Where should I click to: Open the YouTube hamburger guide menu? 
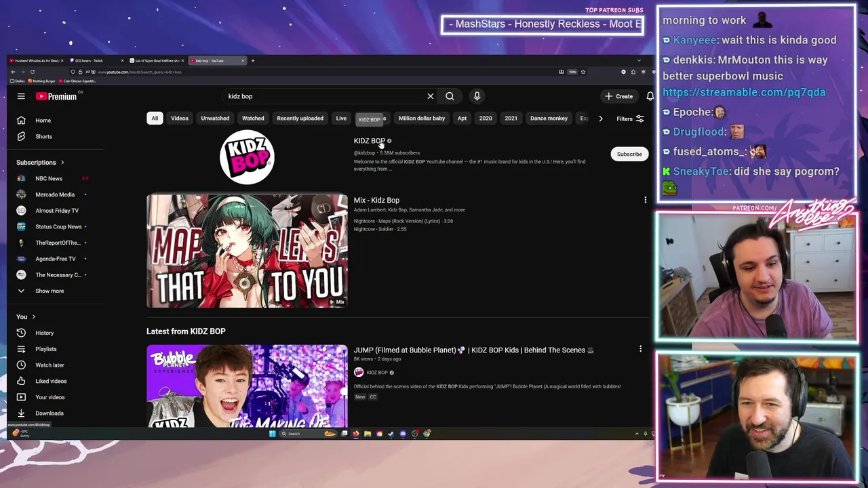pos(21,96)
